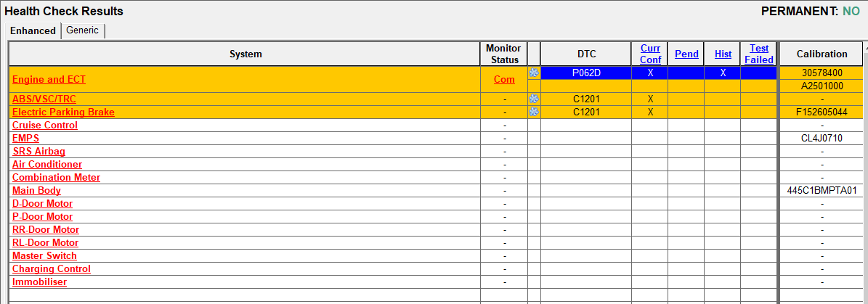
Task: Click the Pend column header link
Action: pyautogui.click(x=686, y=54)
